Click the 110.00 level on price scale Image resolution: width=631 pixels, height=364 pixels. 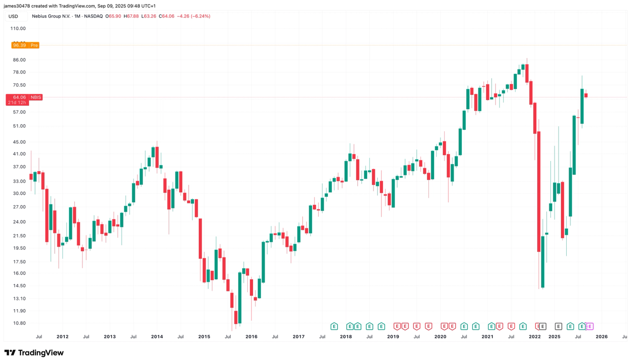point(18,28)
